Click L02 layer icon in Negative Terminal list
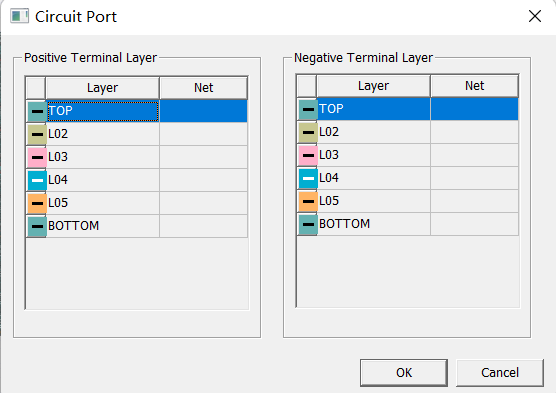This screenshot has height=393, width=556. 308,132
